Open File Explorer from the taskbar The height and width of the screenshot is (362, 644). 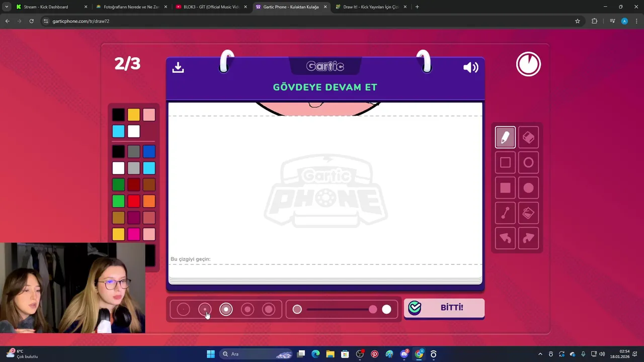[330, 354]
